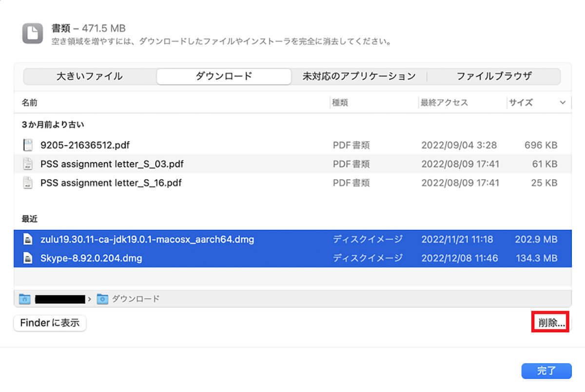Sort by the 名前 column header
This screenshot has width=585, height=392.
click(29, 103)
